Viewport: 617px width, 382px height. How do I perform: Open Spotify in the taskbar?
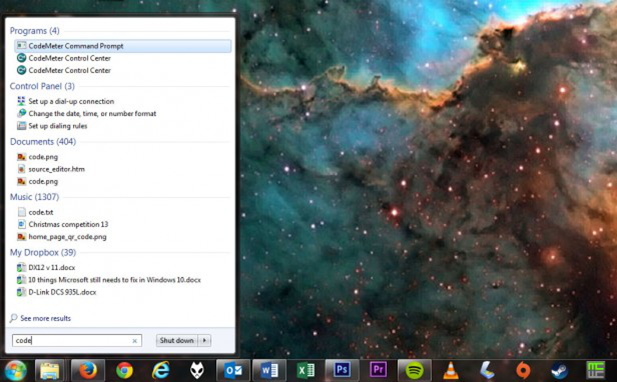pos(414,370)
